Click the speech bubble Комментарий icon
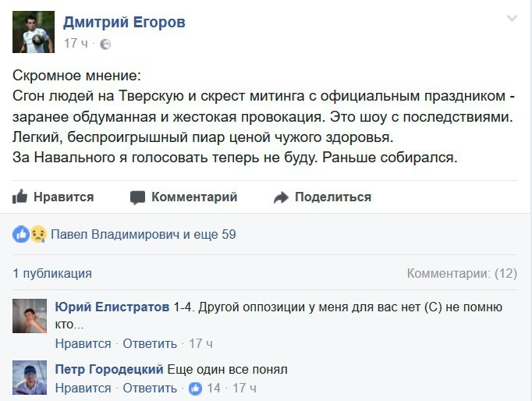The image size is (532, 401). click(x=138, y=197)
